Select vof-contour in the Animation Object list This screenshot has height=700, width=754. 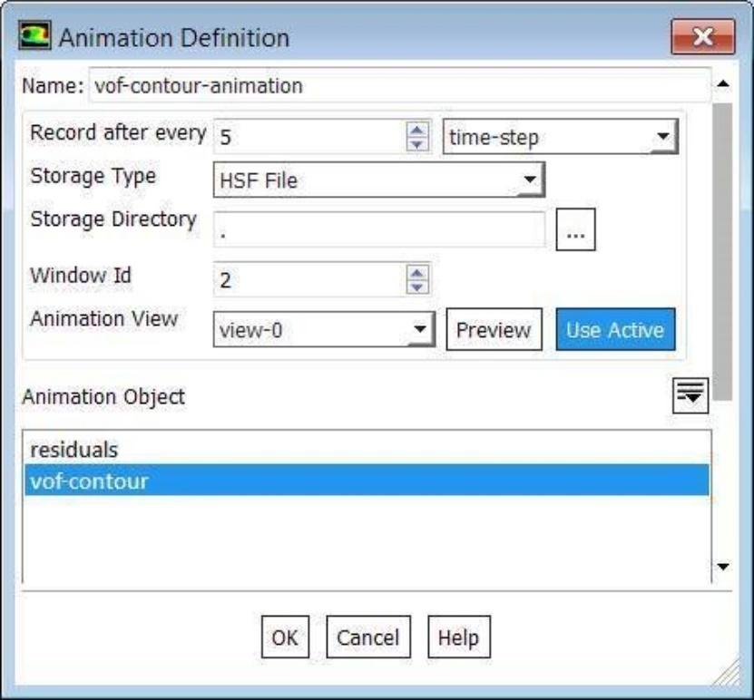pos(367,480)
